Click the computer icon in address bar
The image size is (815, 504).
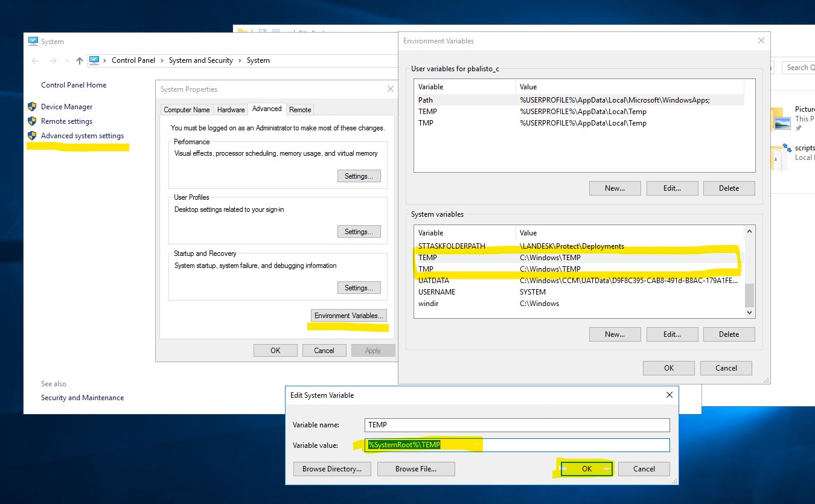pyautogui.click(x=94, y=60)
